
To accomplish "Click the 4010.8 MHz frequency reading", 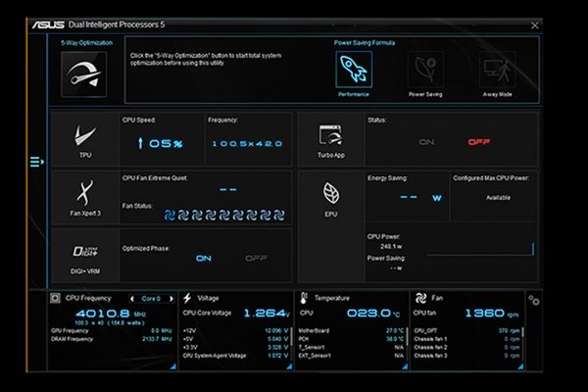I will click(x=111, y=314).
